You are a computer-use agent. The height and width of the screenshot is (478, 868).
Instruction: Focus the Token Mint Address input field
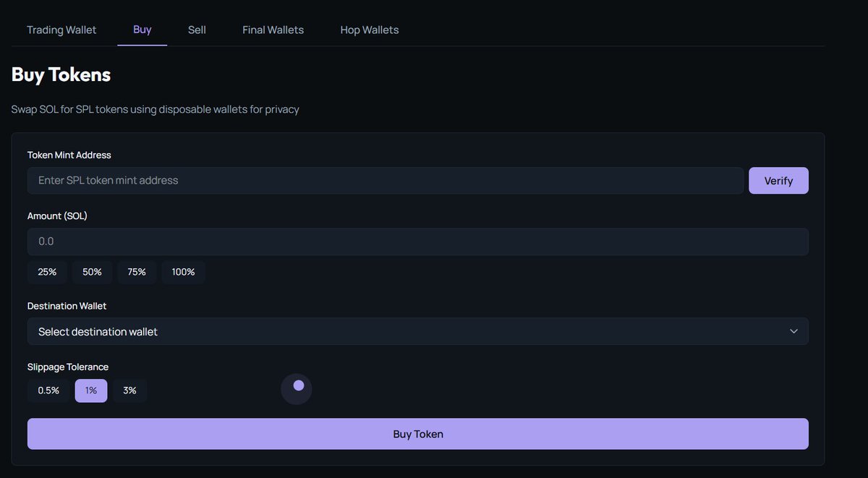[x=386, y=181]
